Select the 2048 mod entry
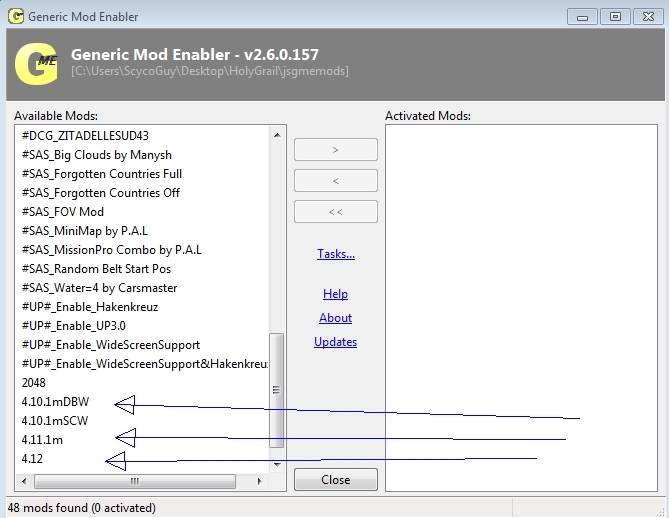Image resolution: width=669 pixels, height=518 pixels. [33, 383]
